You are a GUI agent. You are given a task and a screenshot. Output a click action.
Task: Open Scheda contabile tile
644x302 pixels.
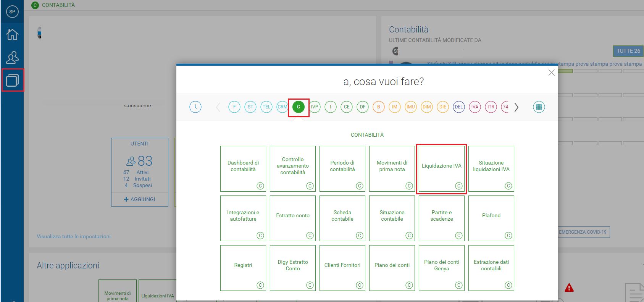[x=342, y=218]
